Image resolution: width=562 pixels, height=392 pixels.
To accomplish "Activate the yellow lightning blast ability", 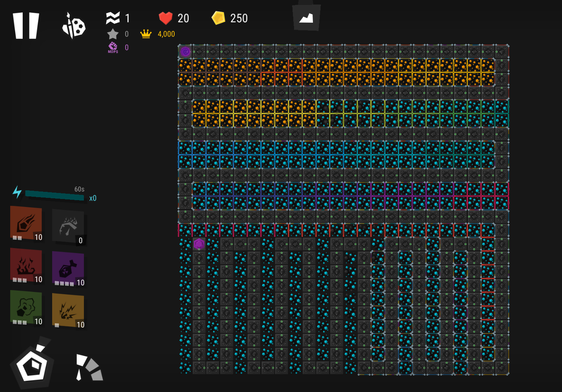I will 68,310.
